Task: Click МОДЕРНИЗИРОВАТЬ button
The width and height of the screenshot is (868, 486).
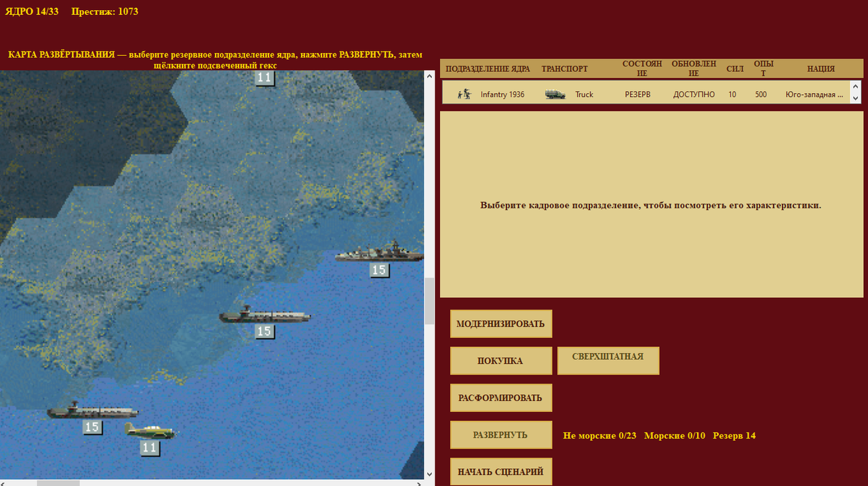Action: tap(501, 324)
